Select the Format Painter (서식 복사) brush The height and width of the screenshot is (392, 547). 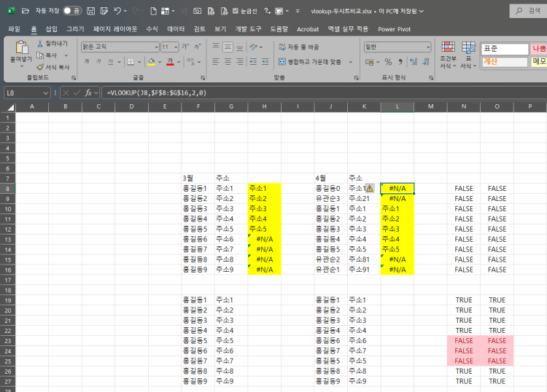40,66
